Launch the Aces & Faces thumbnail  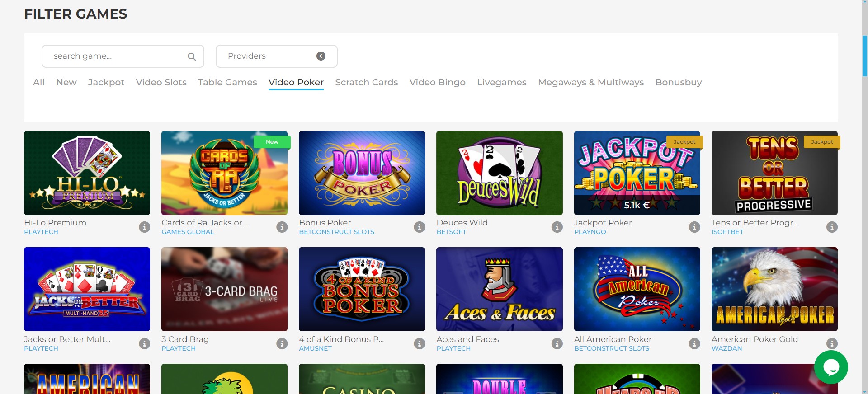500,289
